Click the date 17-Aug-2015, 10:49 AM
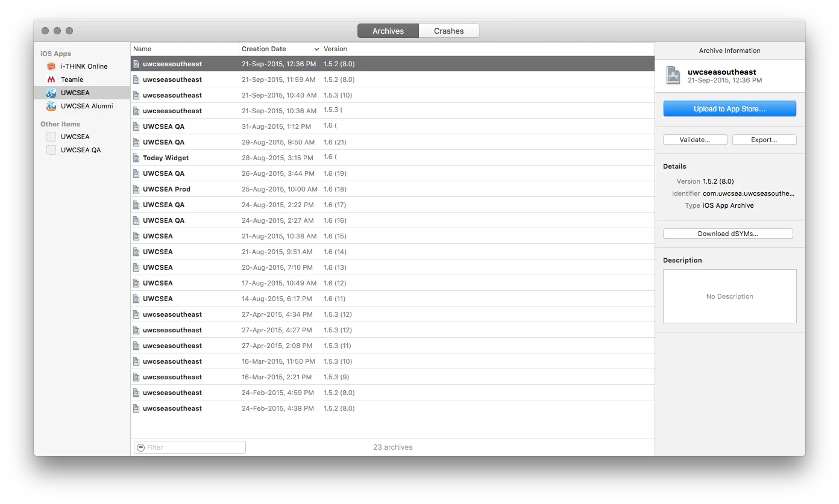The width and height of the screenshot is (839, 504). tap(279, 283)
